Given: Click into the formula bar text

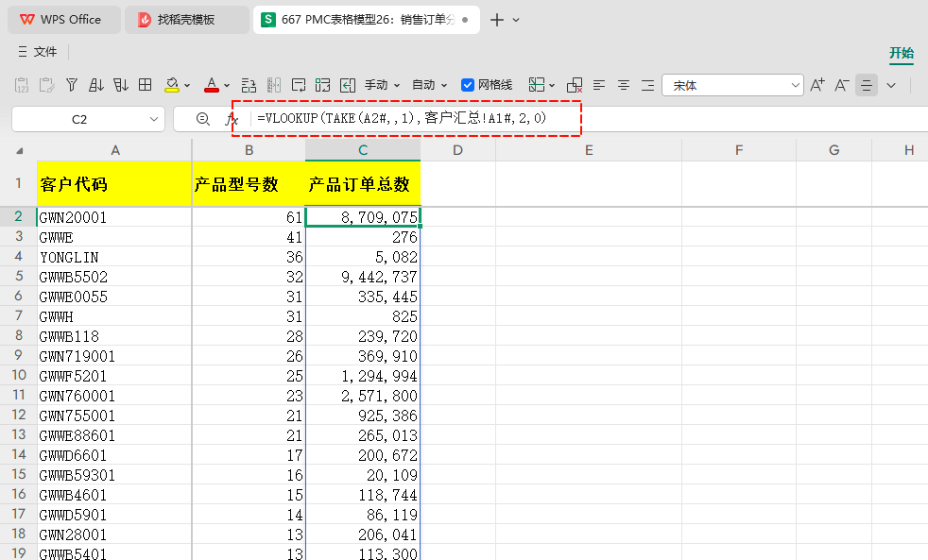Looking at the screenshot, I should [402, 118].
